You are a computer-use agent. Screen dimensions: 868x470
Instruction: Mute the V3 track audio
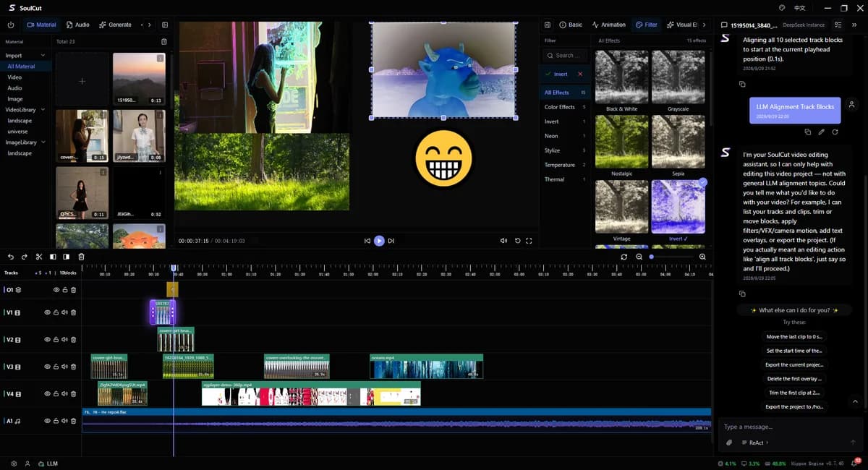coord(64,367)
